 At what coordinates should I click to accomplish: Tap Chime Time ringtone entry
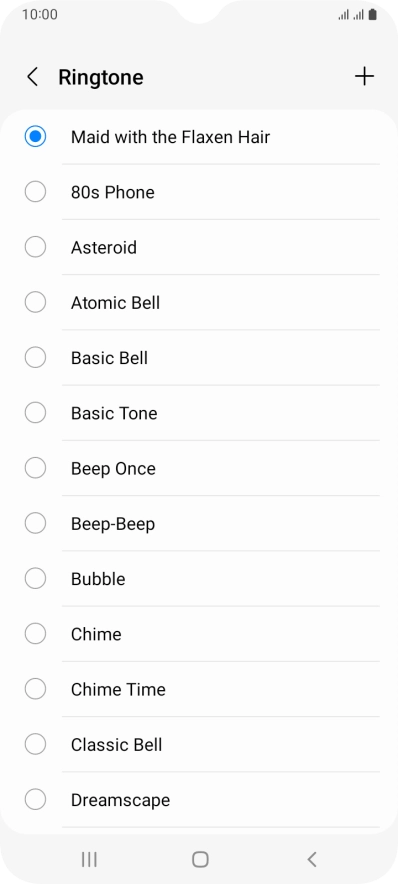201,689
